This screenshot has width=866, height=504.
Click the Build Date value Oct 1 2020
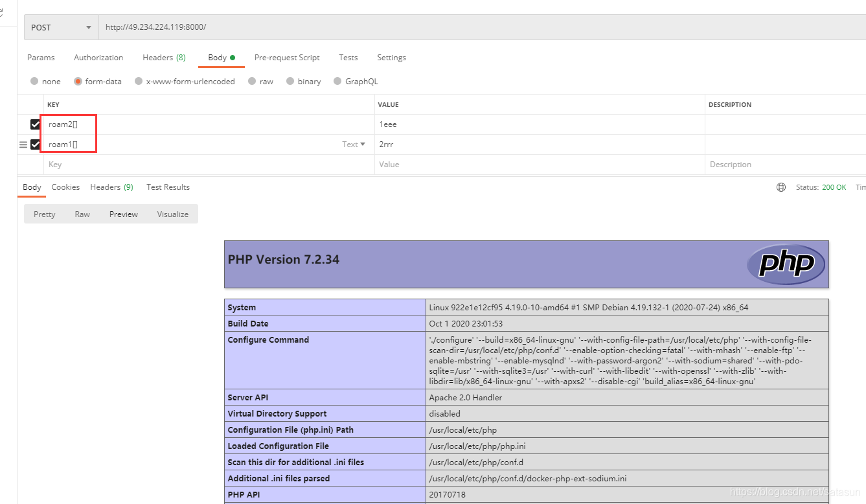(x=466, y=324)
